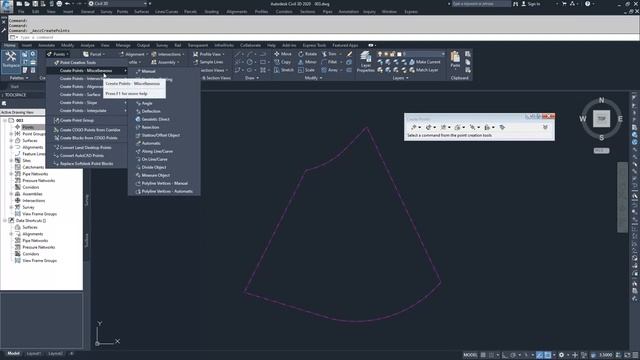Image resolution: width=640 pixels, height=360 pixels.
Task: Click TOP face on the ViewCube
Action: tap(601, 119)
